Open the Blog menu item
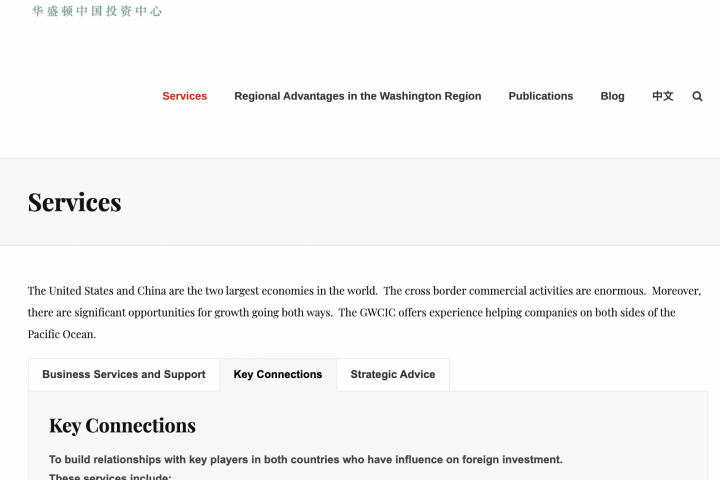Viewport: 720px width, 480px height. 612,96
